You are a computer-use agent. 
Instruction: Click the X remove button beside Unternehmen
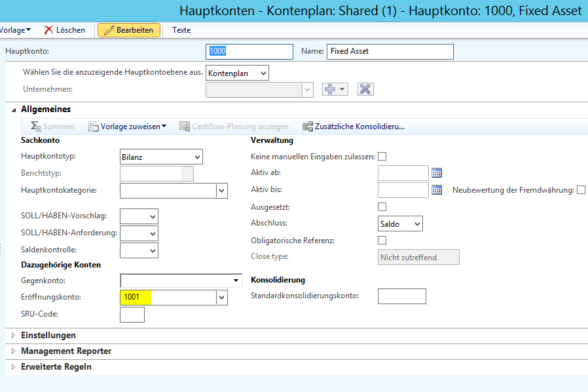[365, 89]
